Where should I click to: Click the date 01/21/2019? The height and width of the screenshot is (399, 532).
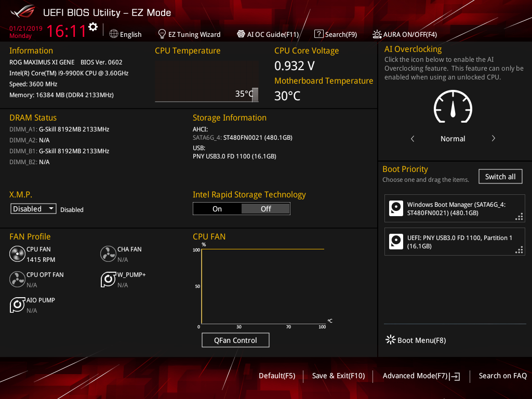[x=26, y=29]
